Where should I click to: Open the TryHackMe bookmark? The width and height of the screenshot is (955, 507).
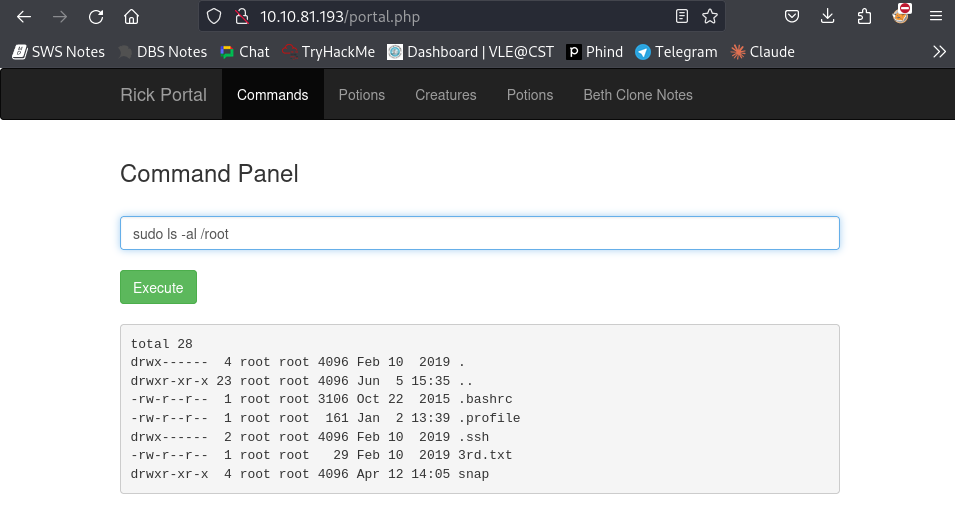coord(329,52)
